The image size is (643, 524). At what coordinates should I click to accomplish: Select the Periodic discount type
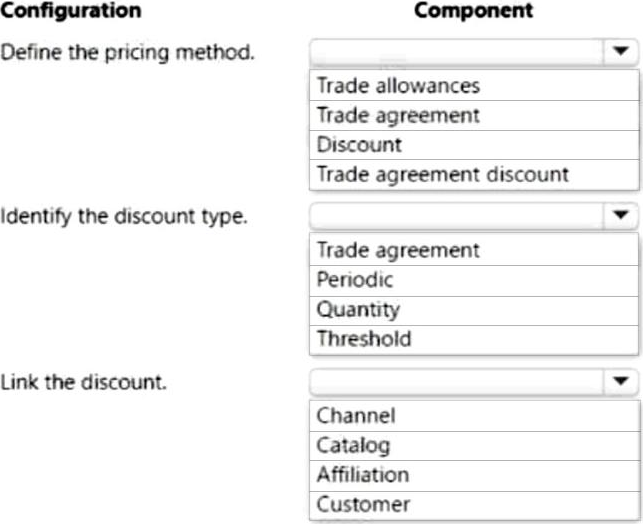click(x=354, y=280)
